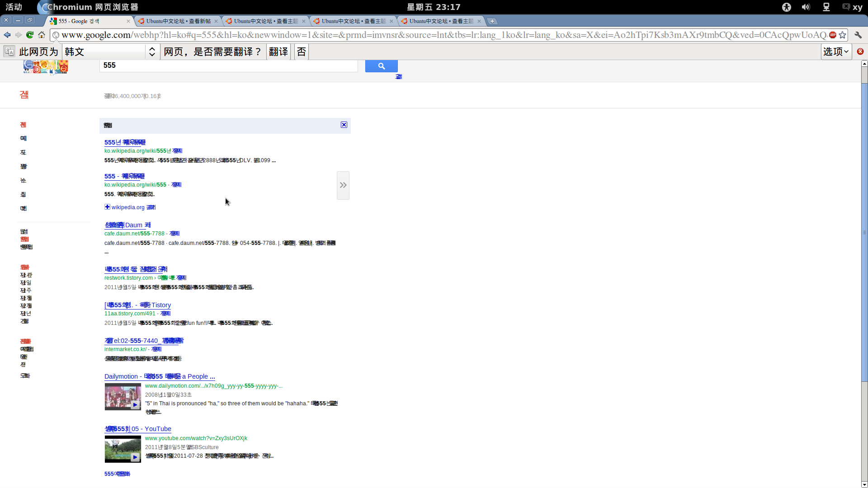Click the page scrollbar up arrow

(864, 64)
